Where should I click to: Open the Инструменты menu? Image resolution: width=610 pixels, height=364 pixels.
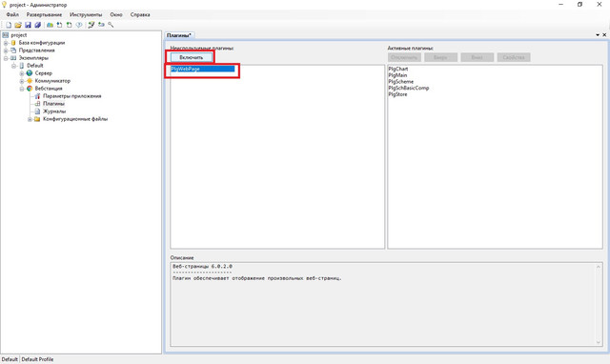pyautogui.click(x=86, y=15)
